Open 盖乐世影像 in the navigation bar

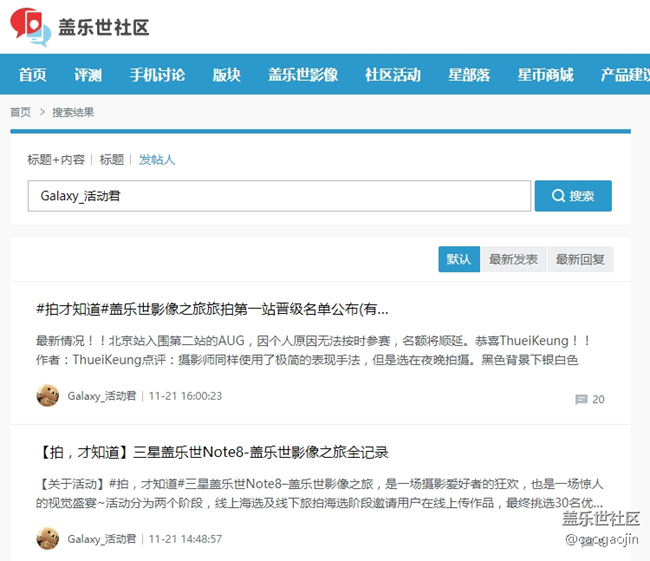click(303, 75)
